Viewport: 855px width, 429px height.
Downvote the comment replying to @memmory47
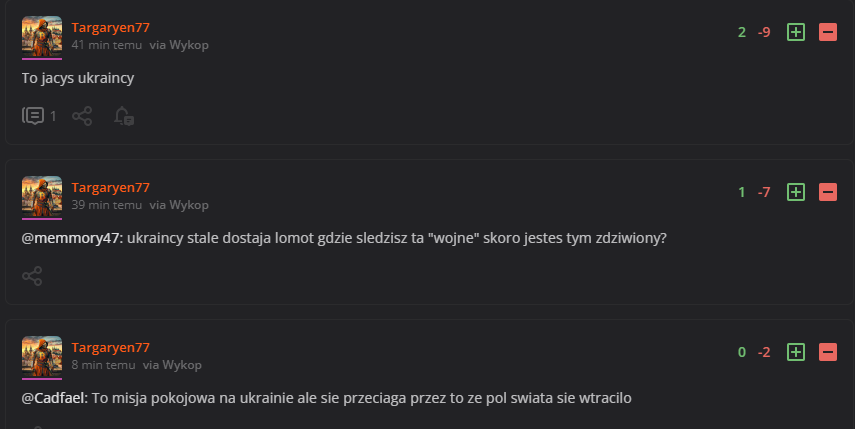pos(828,192)
